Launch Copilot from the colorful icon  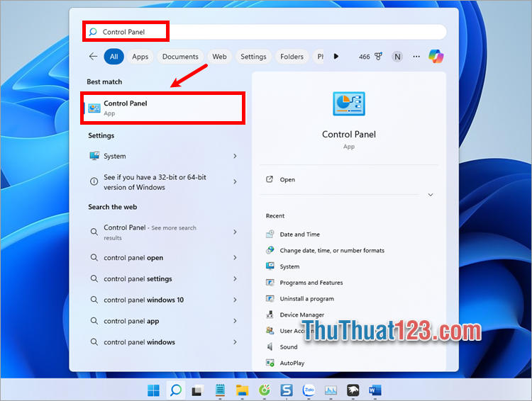pyautogui.click(x=436, y=56)
